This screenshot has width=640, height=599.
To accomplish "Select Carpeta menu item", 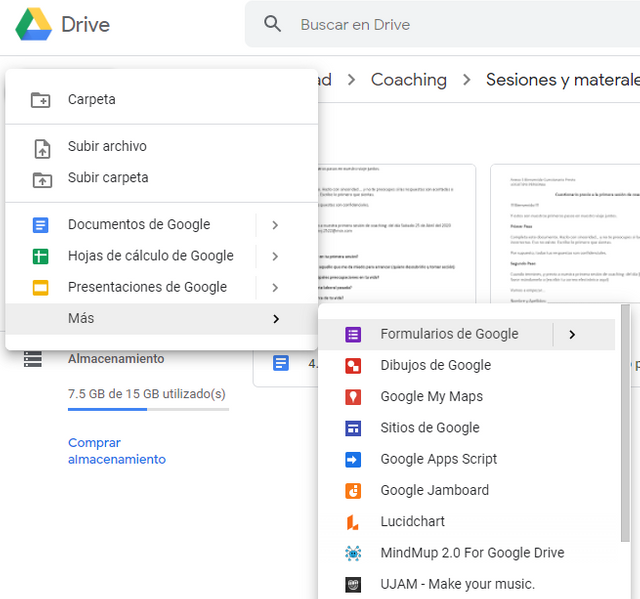I will [x=162, y=100].
